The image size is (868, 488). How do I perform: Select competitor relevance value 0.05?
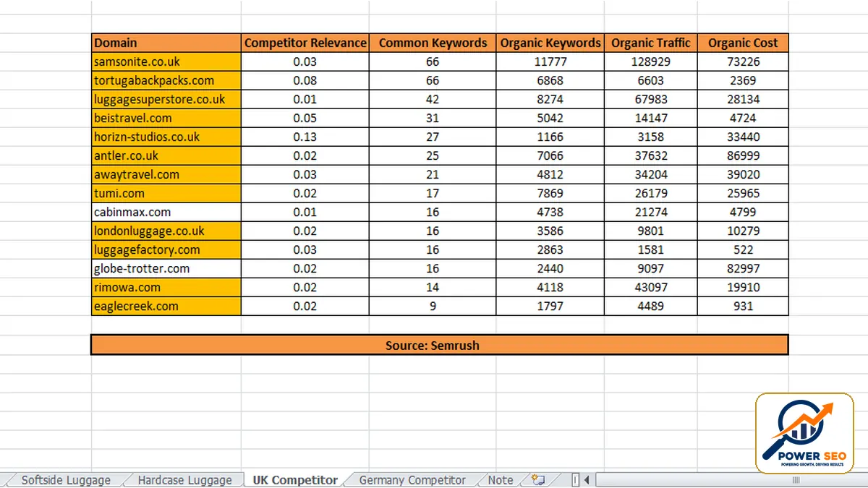[305, 118]
